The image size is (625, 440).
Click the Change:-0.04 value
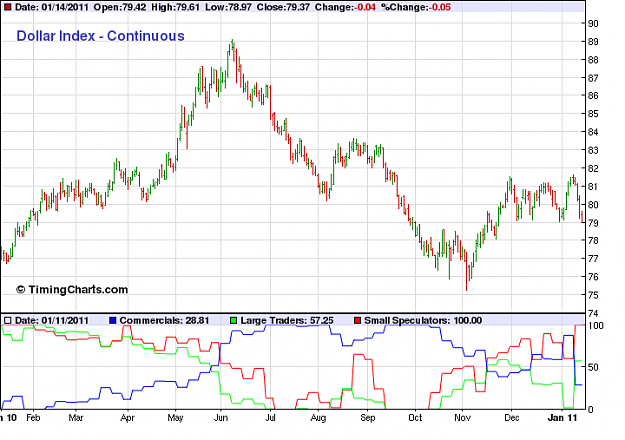point(345,7)
